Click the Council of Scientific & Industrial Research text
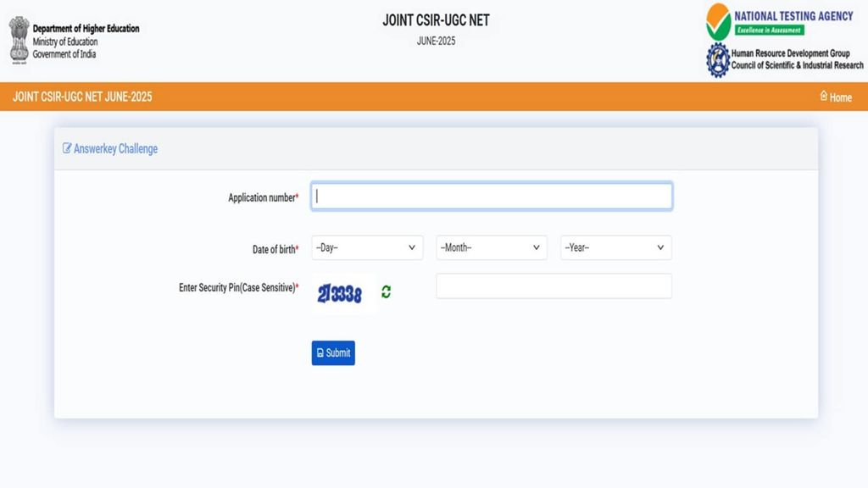This screenshot has width=868, height=488. pyautogui.click(x=797, y=65)
